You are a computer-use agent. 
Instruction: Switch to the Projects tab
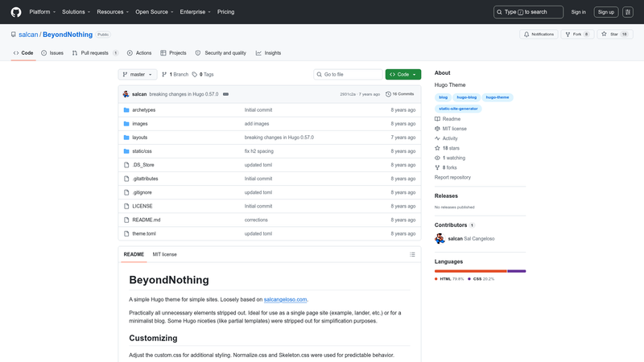click(173, 53)
